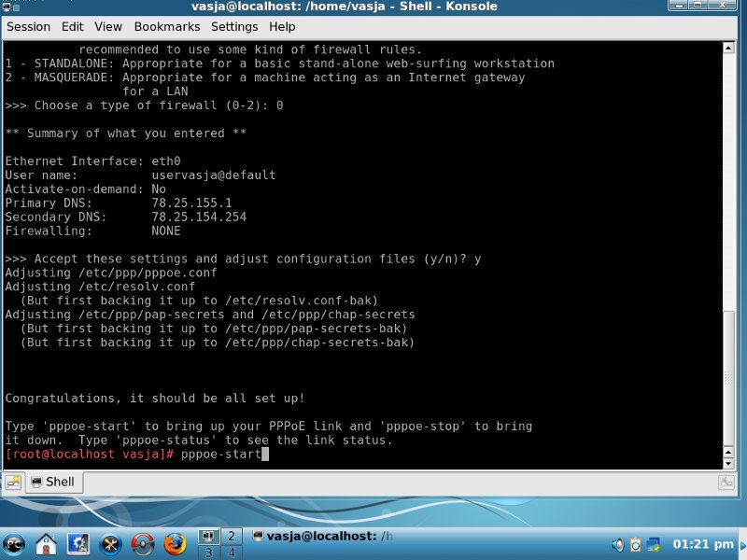Click the lifebuoy help icon in panel
The image size is (747, 560).
pyautogui.click(x=143, y=542)
